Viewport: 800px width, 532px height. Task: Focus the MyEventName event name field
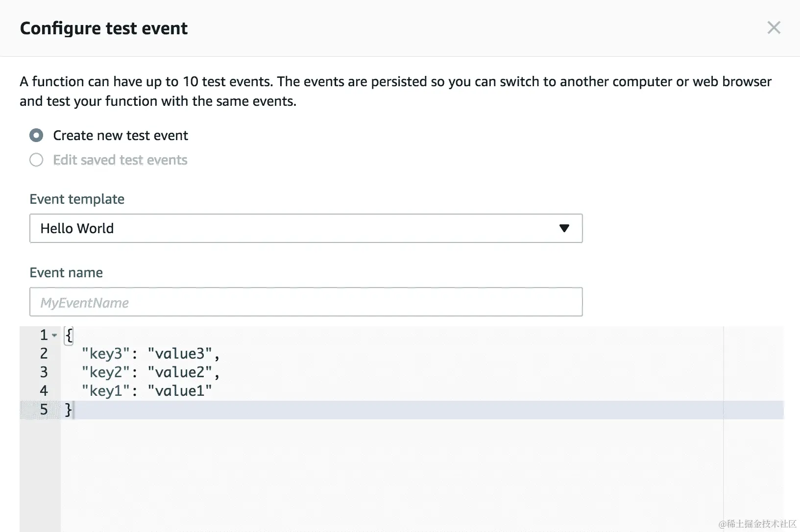pyautogui.click(x=306, y=302)
